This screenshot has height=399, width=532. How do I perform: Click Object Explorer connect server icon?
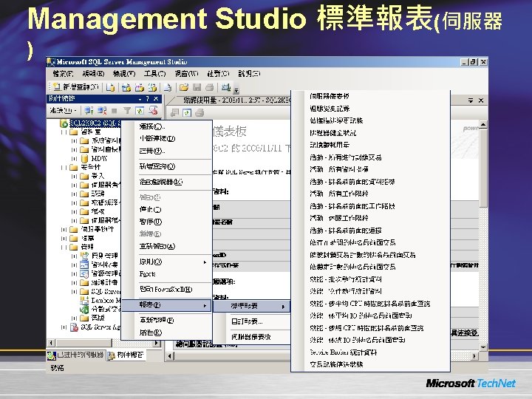pyautogui.click(x=89, y=110)
